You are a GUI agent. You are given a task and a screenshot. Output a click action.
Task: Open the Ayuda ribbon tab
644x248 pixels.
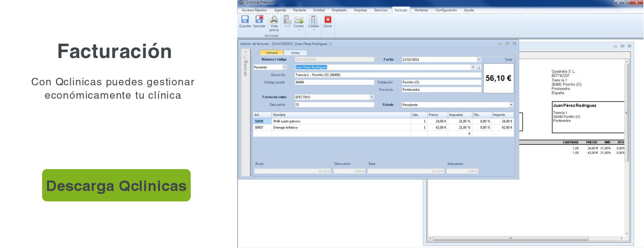tap(469, 10)
